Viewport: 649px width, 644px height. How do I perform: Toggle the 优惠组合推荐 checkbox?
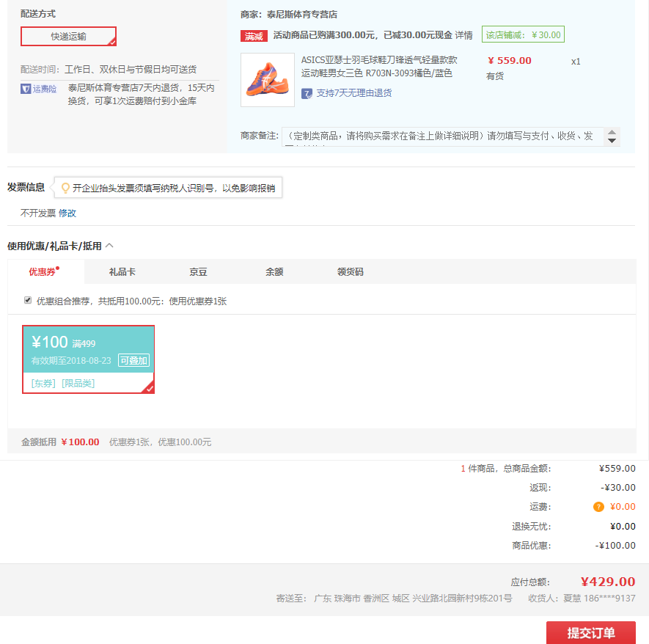coord(28,300)
